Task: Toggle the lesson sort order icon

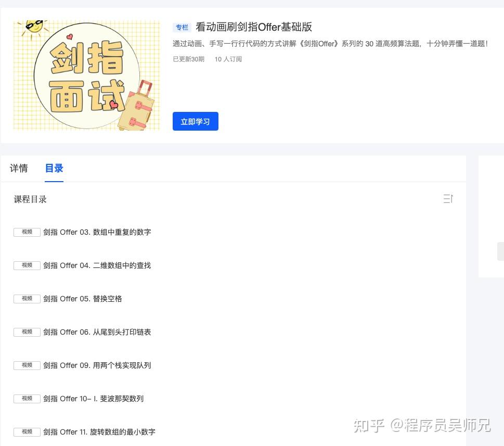Action: point(448,199)
